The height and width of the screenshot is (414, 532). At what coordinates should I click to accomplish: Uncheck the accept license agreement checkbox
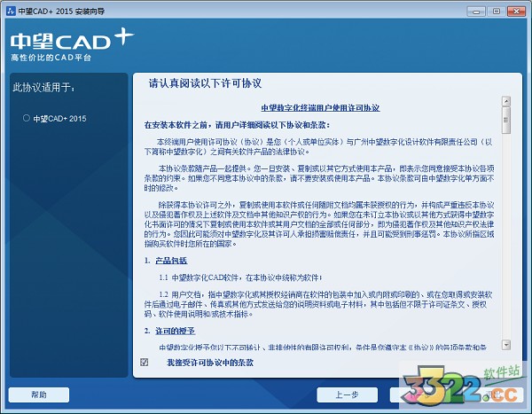pos(145,362)
